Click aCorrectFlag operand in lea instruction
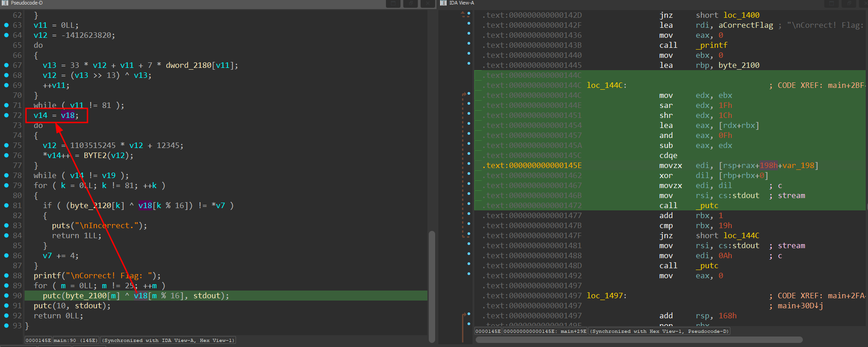Viewport: 868px width, 347px height. 746,25
